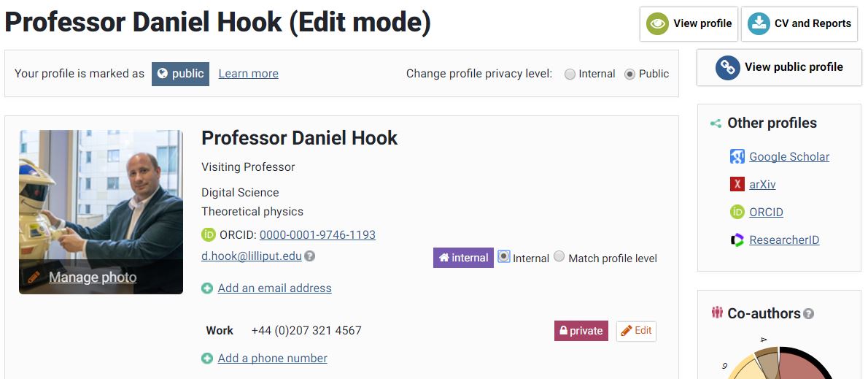Click the ResearcherID icon
Image resolution: width=868 pixels, height=379 pixels.
[737, 240]
